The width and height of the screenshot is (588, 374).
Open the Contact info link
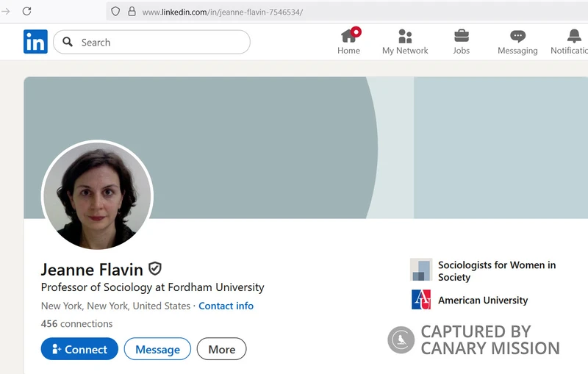tap(226, 306)
